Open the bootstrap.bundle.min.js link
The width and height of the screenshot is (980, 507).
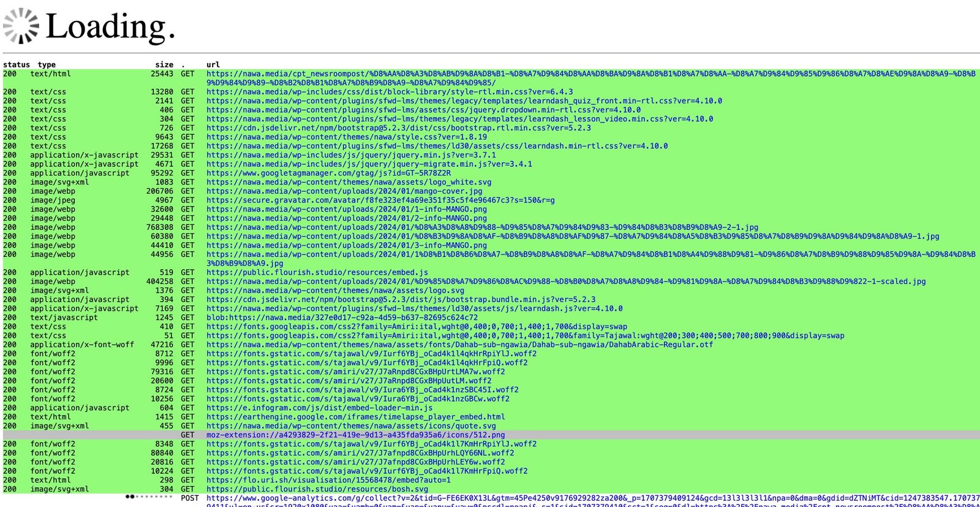click(401, 300)
